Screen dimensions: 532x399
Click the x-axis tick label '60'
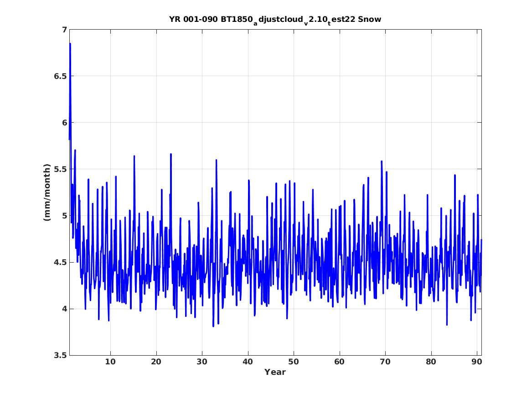(x=339, y=362)
